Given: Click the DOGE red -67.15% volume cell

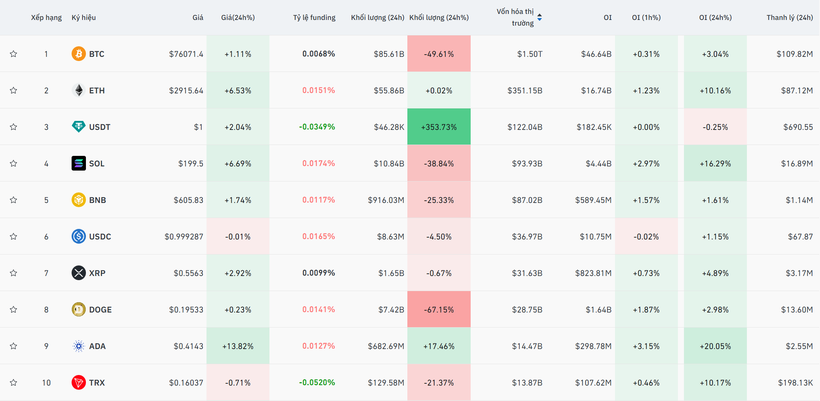Looking at the screenshot, I should pyautogui.click(x=439, y=310).
